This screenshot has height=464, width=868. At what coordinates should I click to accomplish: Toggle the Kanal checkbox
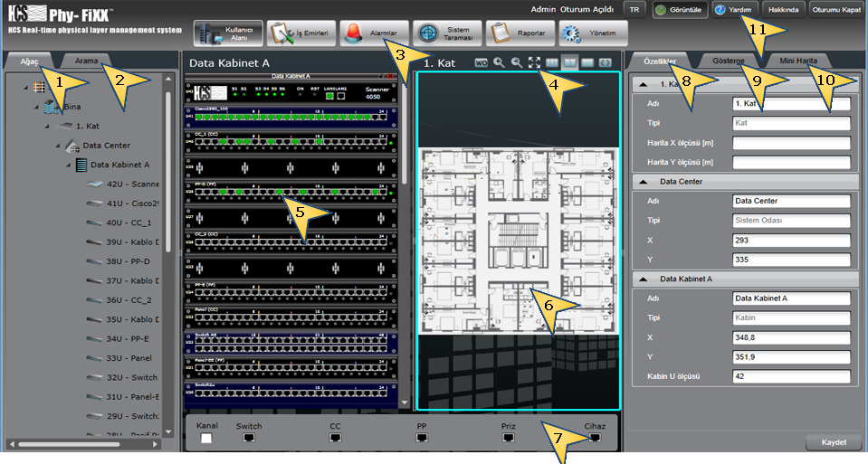tap(205, 438)
